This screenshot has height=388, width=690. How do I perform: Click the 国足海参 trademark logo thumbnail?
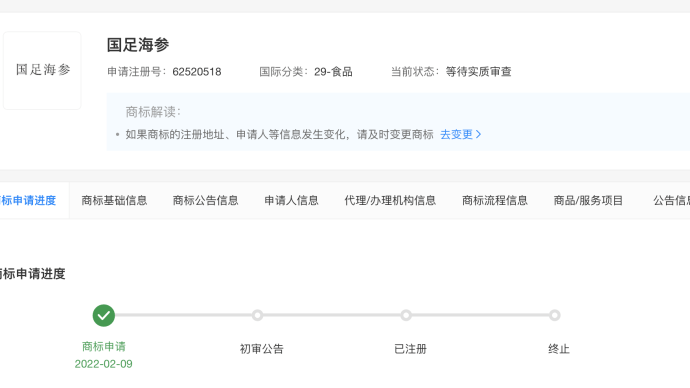coord(42,70)
